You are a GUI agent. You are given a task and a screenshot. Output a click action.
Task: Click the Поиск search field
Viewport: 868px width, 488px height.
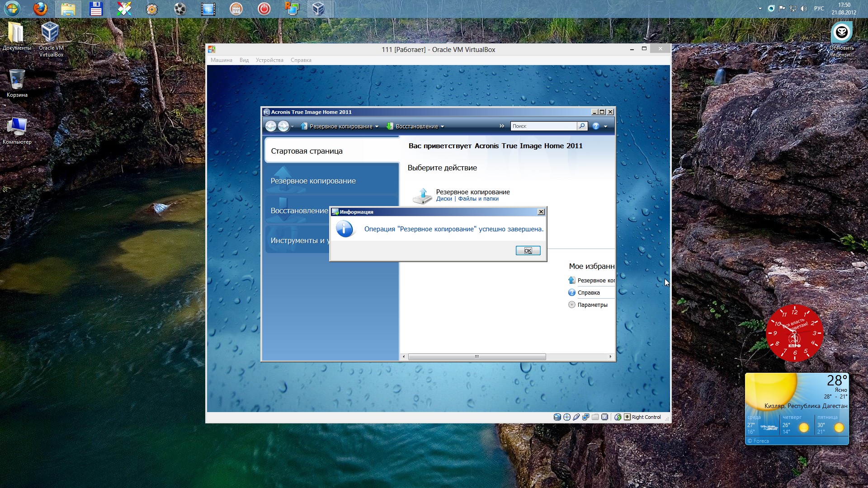pos(544,126)
